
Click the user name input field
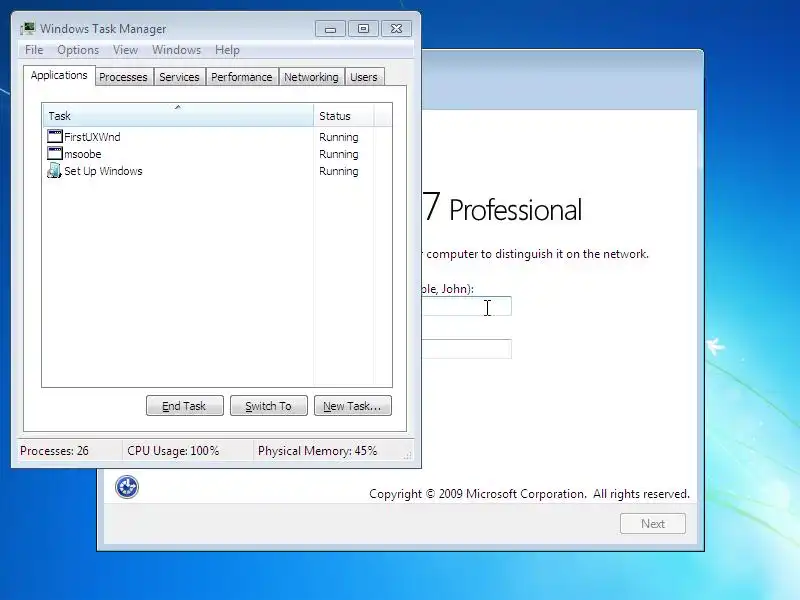click(x=466, y=306)
